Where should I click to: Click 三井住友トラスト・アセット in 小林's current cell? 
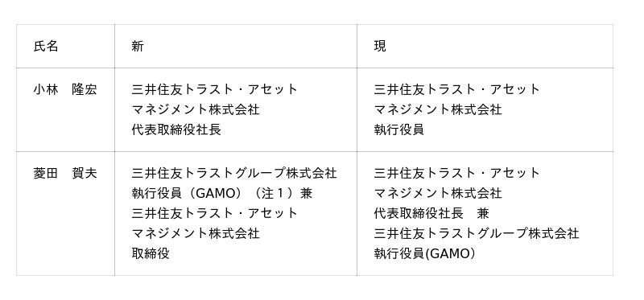pyautogui.click(x=456, y=89)
